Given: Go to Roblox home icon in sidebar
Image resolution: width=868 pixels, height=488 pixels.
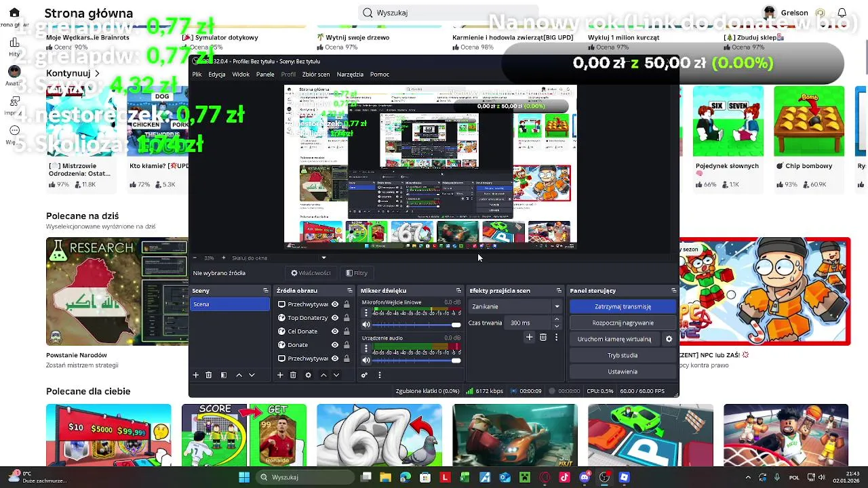Looking at the screenshot, I should pyautogui.click(x=14, y=12).
